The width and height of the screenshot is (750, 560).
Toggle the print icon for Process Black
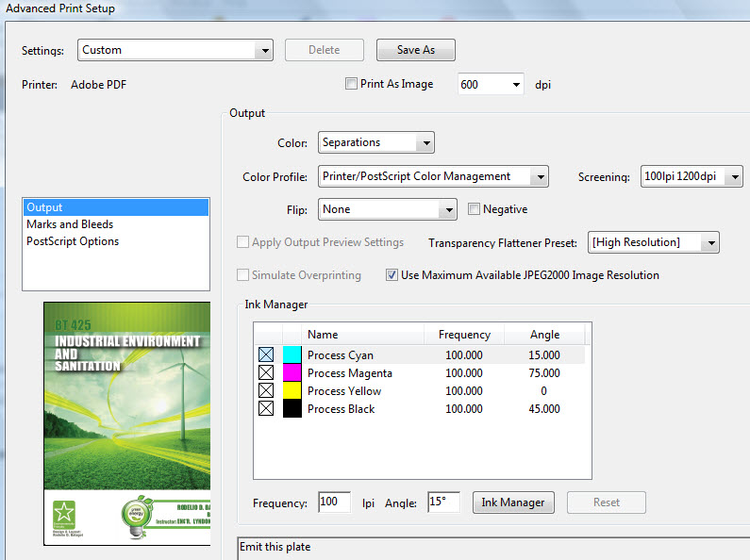pyautogui.click(x=266, y=408)
